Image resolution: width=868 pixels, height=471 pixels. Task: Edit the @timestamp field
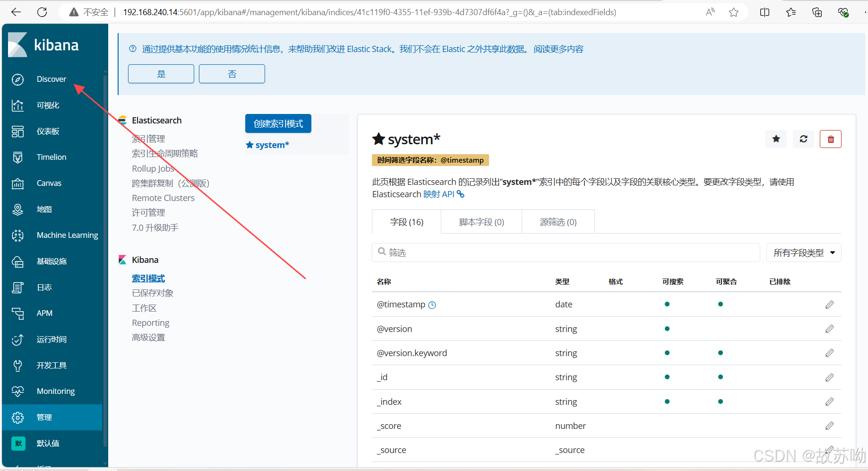click(829, 305)
